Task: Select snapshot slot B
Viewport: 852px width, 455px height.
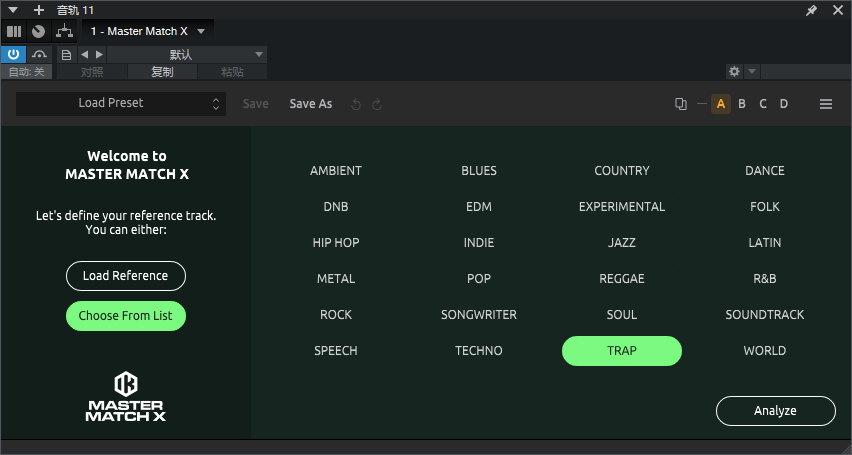Action: (742, 104)
